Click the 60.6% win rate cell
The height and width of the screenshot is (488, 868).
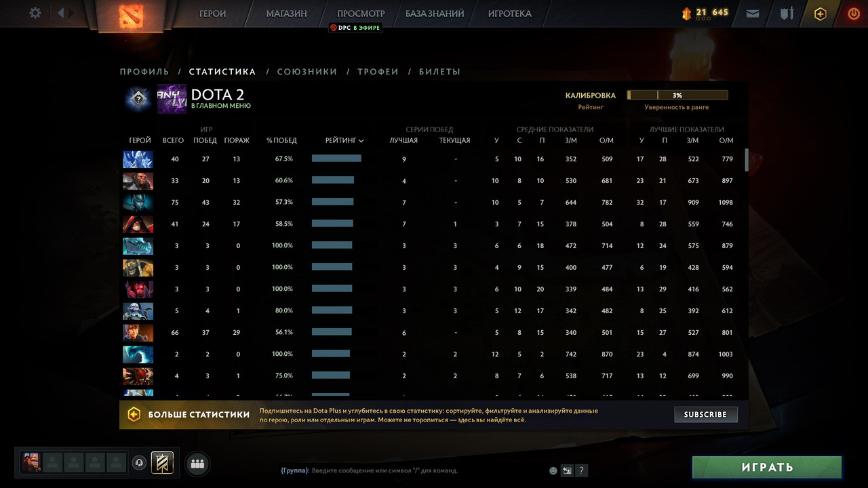click(x=283, y=180)
